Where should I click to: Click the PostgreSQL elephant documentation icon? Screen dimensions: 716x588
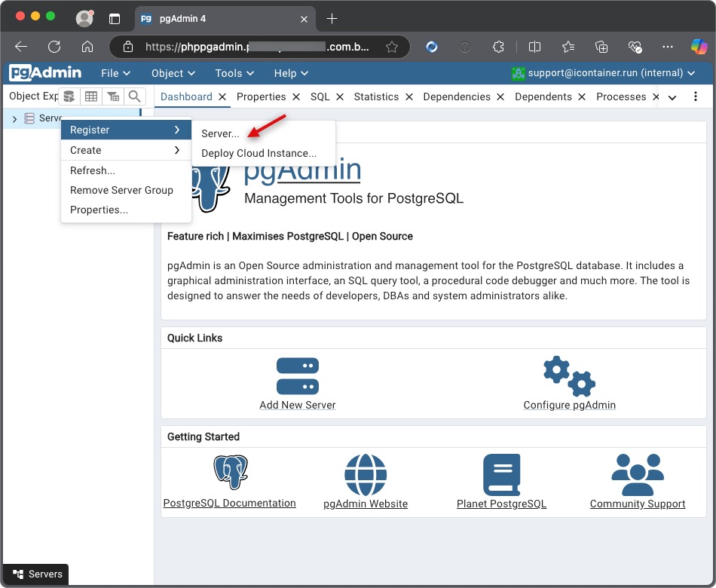[x=231, y=472]
